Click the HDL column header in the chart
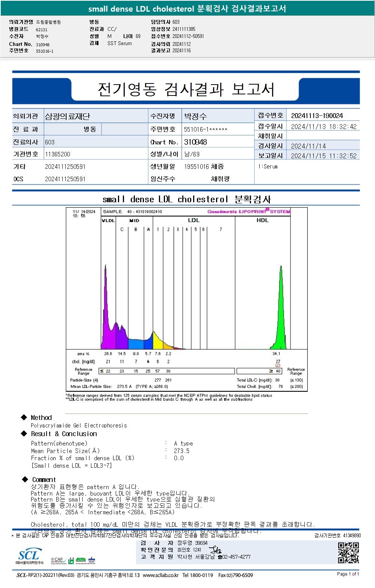Screen dimensions: 375x588 click(x=262, y=220)
